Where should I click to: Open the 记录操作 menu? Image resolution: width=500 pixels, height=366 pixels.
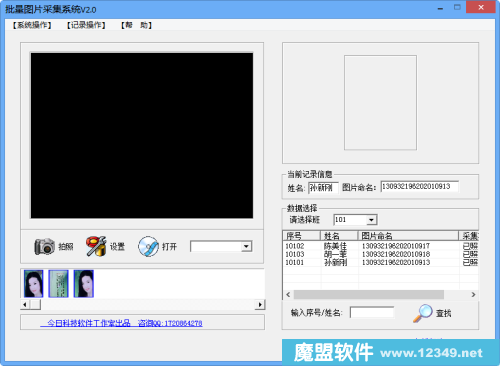click(x=86, y=25)
